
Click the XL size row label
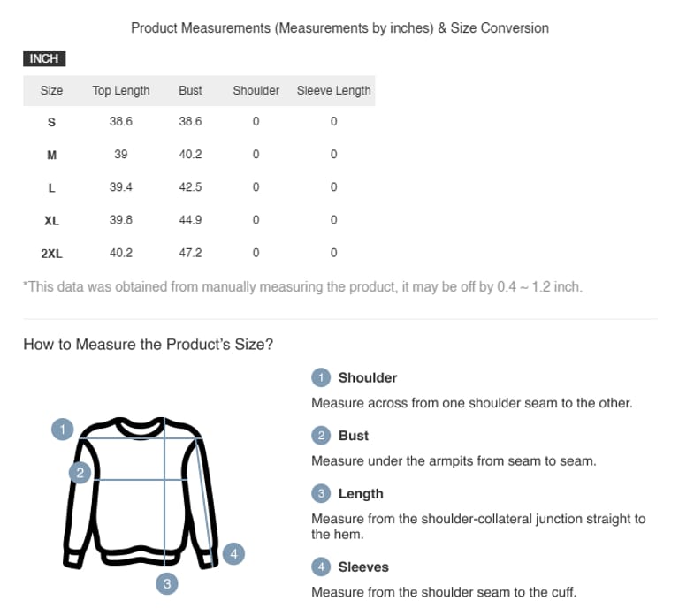coord(51,221)
